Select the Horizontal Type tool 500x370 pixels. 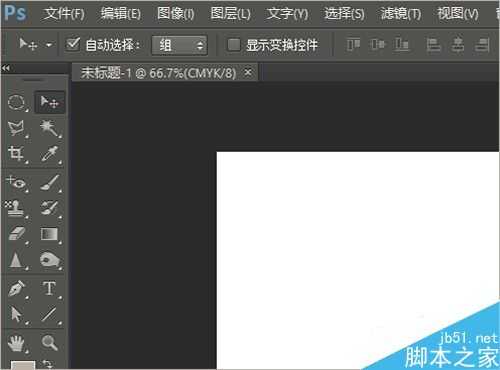[x=50, y=288]
